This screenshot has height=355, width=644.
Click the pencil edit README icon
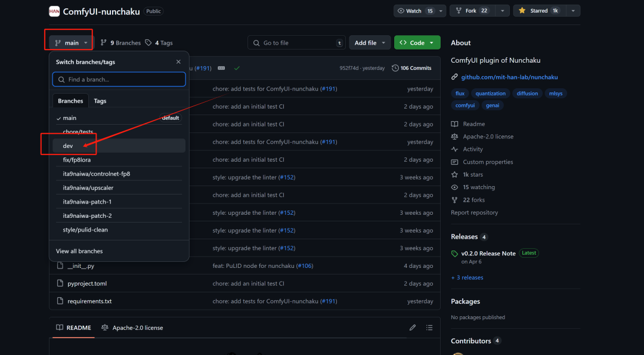(413, 328)
